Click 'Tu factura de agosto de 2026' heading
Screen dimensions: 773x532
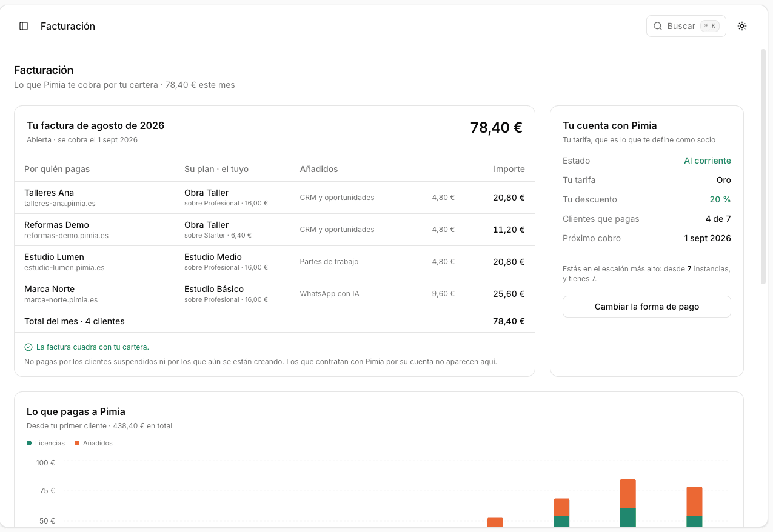click(95, 125)
